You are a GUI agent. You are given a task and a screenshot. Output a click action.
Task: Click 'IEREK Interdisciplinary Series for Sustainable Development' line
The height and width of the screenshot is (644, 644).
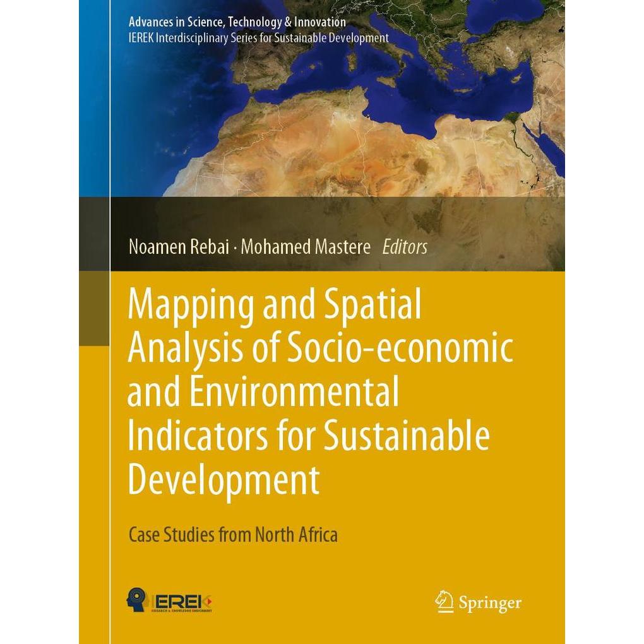[x=249, y=37]
